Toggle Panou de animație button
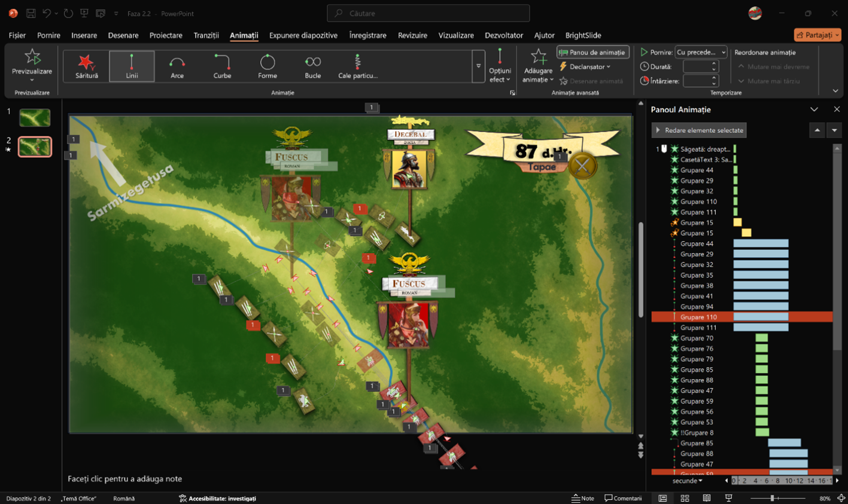This screenshot has width=848, height=504. (593, 52)
